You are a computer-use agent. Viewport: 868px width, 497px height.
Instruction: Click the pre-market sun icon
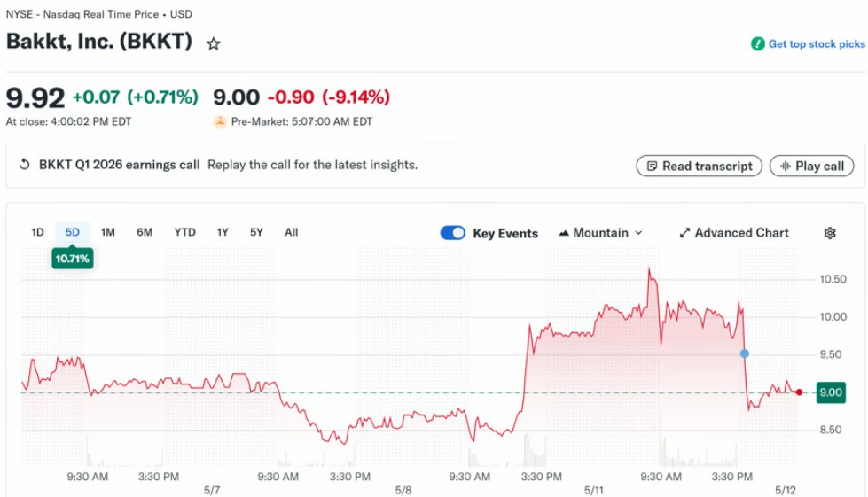point(220,121)
